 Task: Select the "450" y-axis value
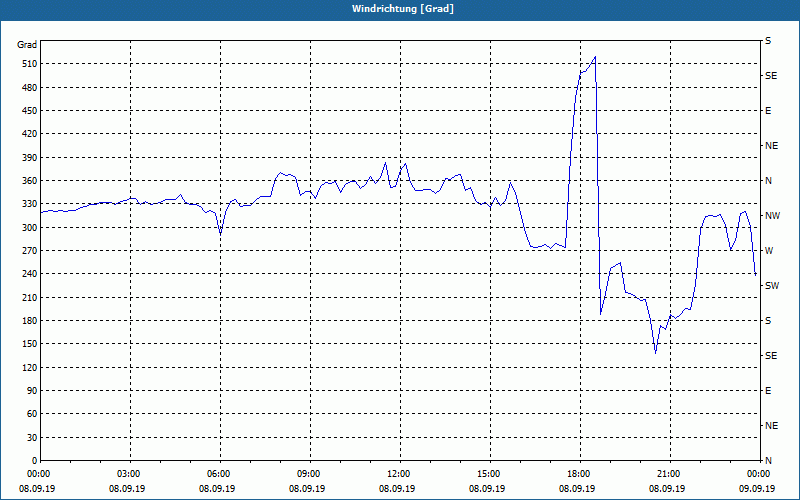coord(29,111)
